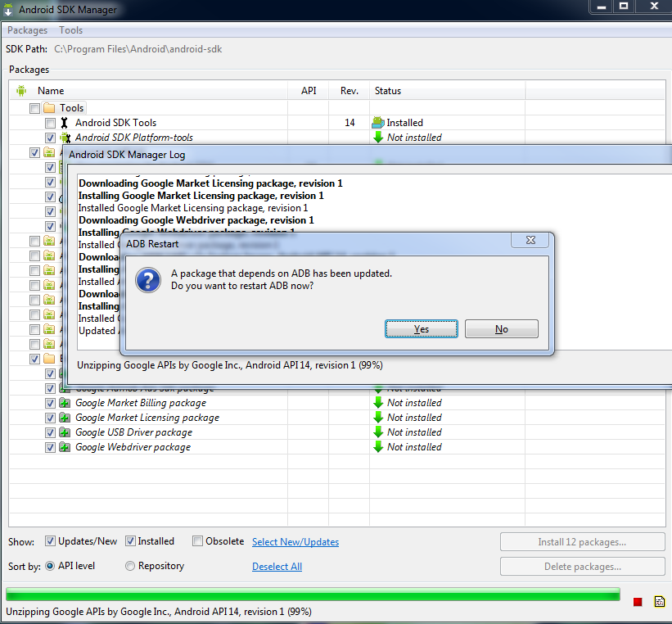Screen dimensions: 672x624
Task: Click the green arrow in Google USB Driver row
Action: point(378,432)
